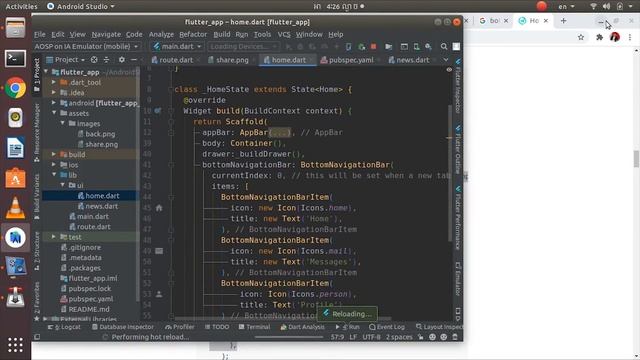Click the scroll-from-source target icon in Project panel
640x360 pixels.
click(x=94, y=60)
